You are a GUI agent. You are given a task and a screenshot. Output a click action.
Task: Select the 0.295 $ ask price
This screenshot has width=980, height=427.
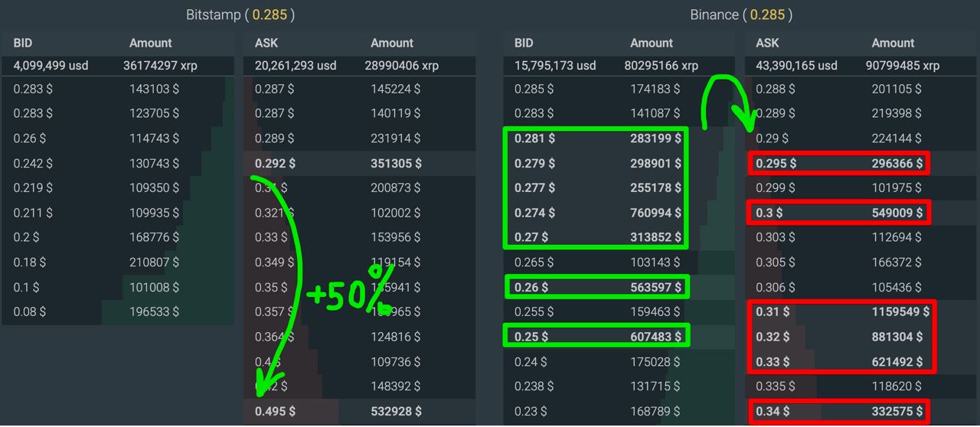pyautogui.click(x=776, y=163)
